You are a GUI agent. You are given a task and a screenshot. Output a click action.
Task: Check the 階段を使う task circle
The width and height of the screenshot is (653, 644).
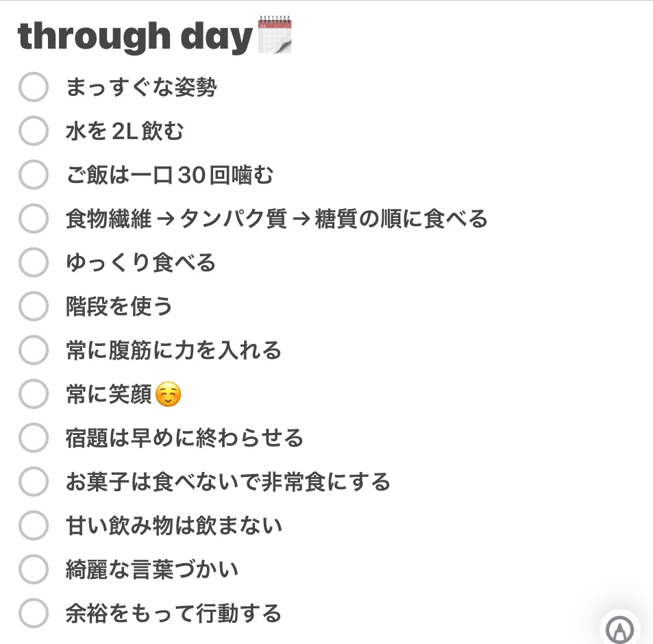[x=33, y=306]
